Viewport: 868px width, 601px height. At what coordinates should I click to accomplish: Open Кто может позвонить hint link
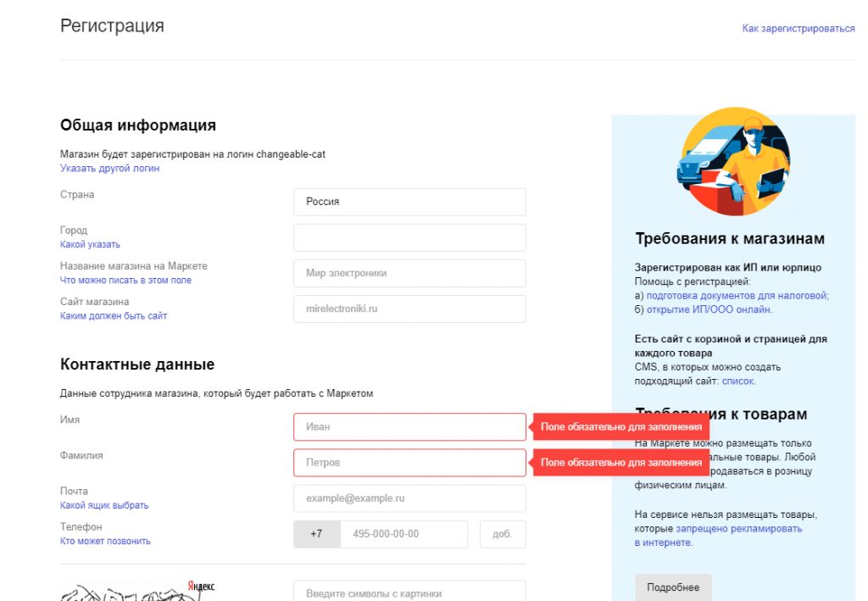tap(105, 541)
